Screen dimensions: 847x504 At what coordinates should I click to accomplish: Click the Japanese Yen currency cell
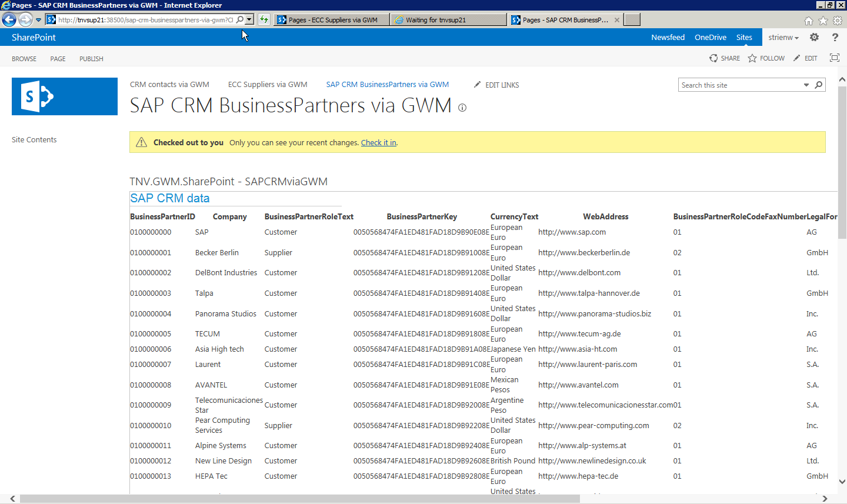pos(513,349)
